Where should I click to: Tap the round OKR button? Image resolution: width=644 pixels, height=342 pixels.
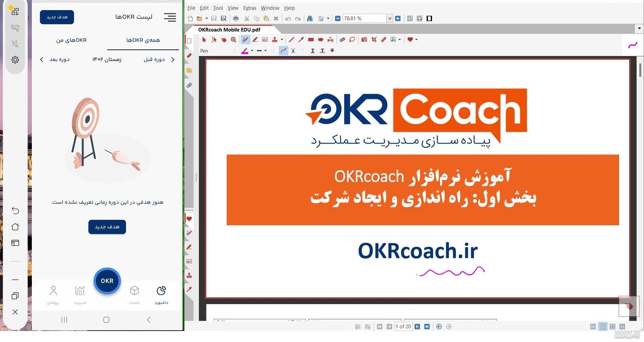107,281
